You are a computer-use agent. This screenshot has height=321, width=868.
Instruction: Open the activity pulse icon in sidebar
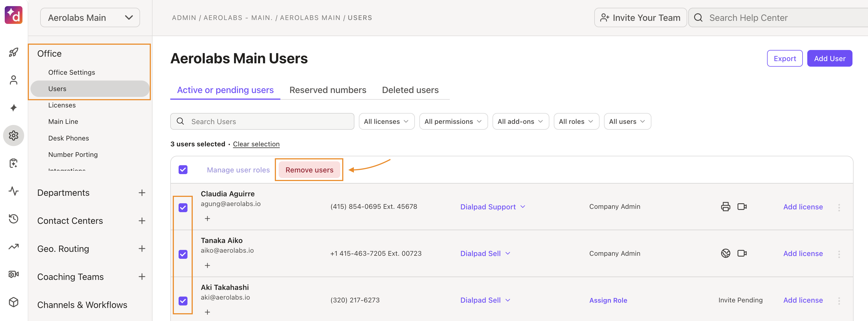[x=14, y=191]
